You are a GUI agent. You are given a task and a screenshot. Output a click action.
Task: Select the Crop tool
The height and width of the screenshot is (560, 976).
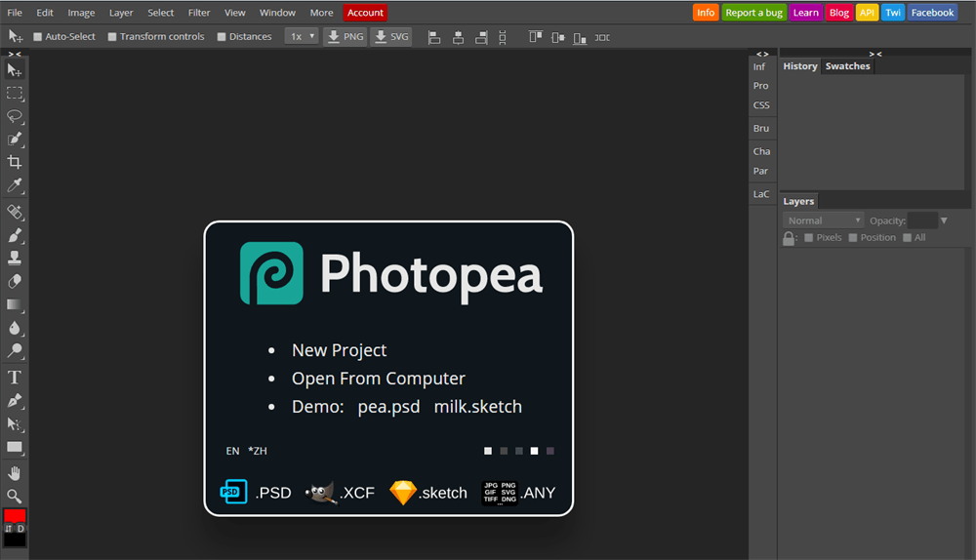(x=15, y=162)
